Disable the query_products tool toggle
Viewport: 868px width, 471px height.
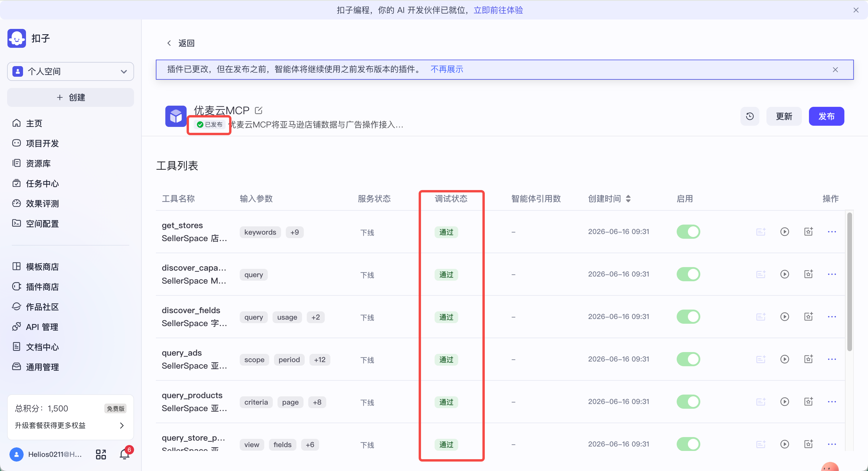(x=688, y=402)
